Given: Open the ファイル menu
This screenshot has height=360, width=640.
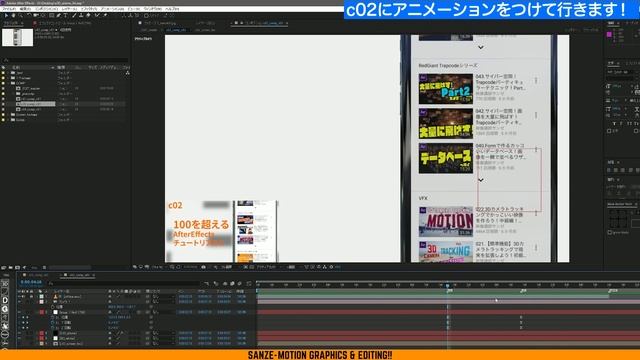Looking at the screenshot, I should 9,9.
